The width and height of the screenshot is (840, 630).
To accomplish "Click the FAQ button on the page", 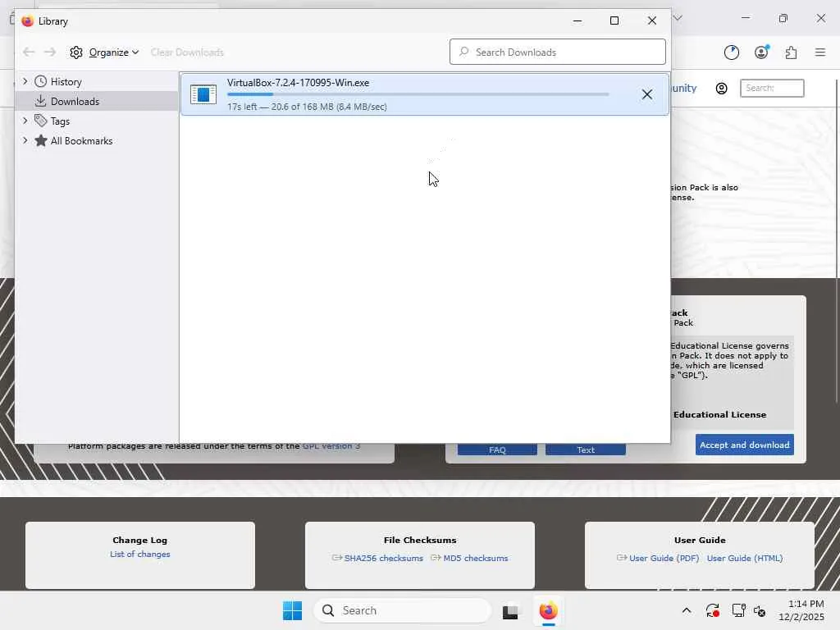I will (x=497, y=450).
